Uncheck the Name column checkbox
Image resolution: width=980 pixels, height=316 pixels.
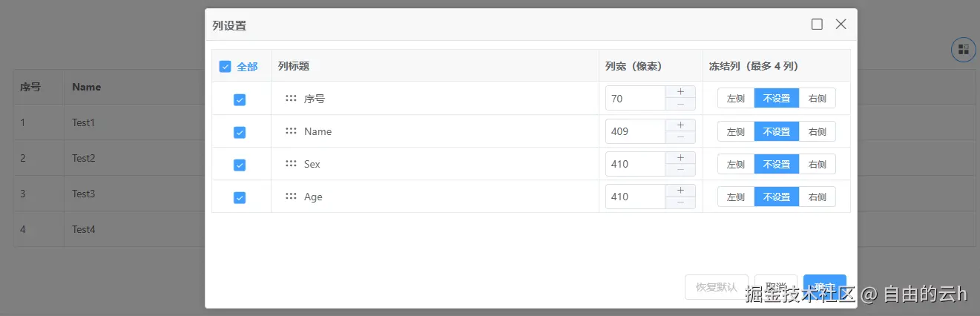coord(240,132)
